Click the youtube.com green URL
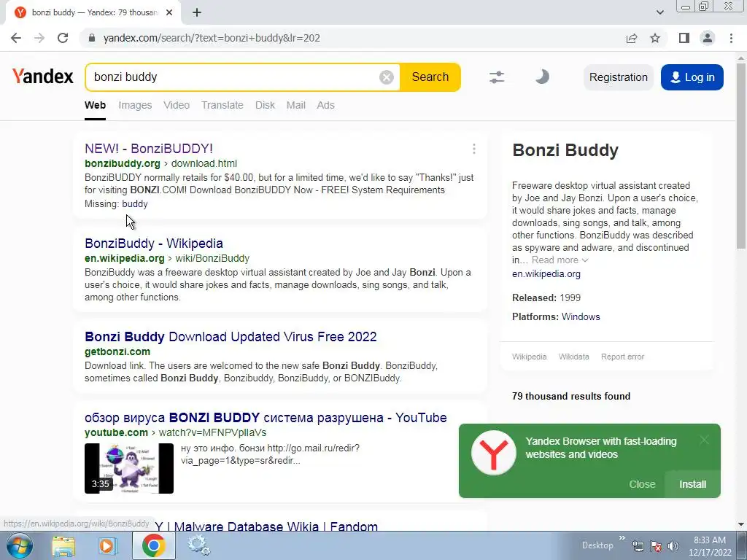The height and width of the screenshot is (560, 747). tap(116, 433)
